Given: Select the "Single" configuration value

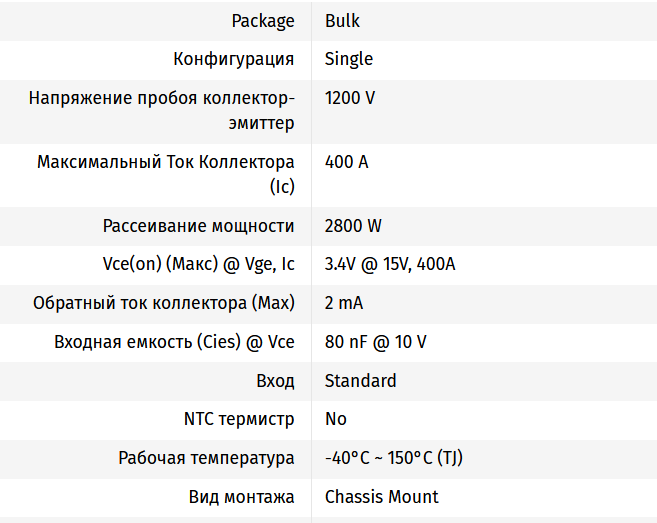Looking at the screenshot, I should coord(349,59).
